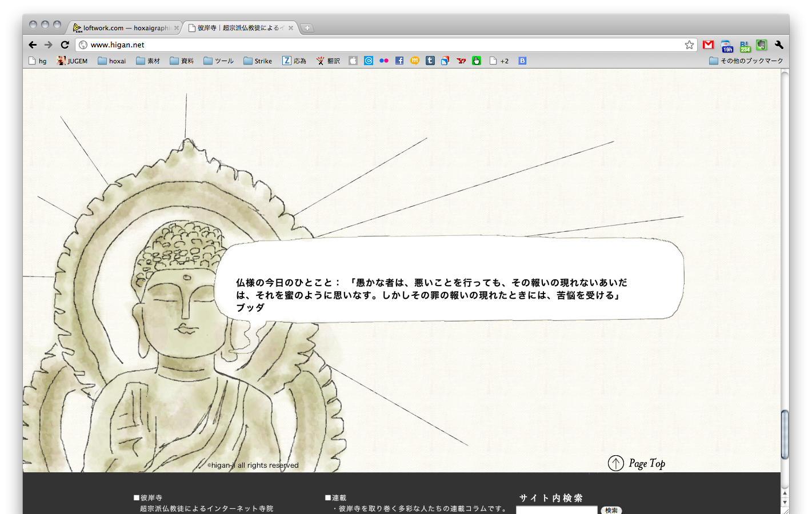812x514 pixels.
Task: Click the ©higan-ji all rights reserved text
Action: [x=253, y=465]
